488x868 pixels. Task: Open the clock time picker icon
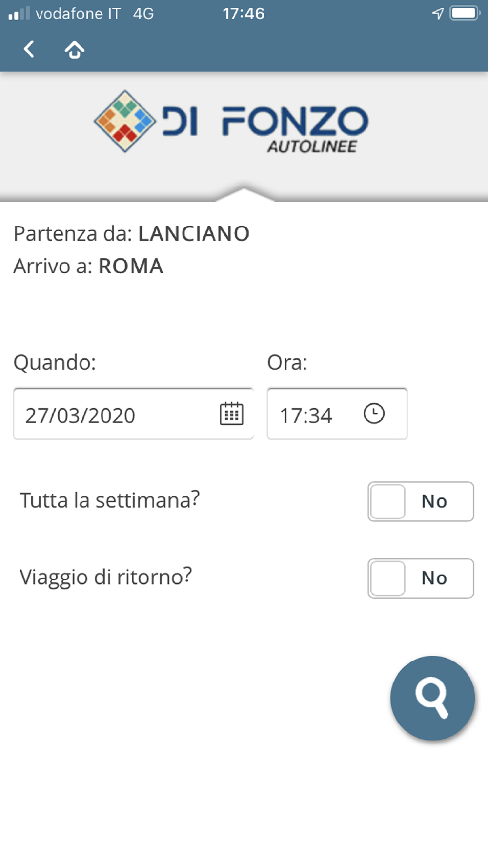click(374, 414)
